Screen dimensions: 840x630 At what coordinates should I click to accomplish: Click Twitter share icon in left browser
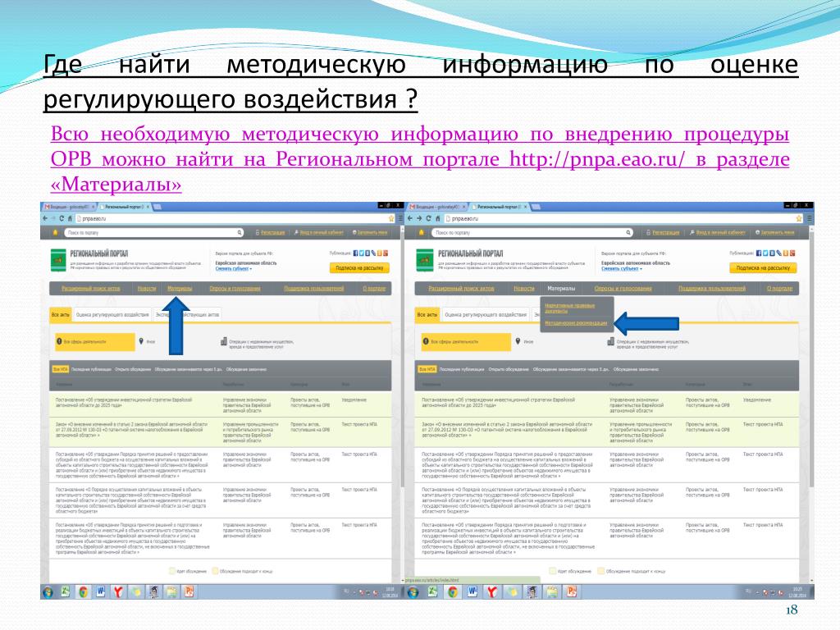[362, 253]
